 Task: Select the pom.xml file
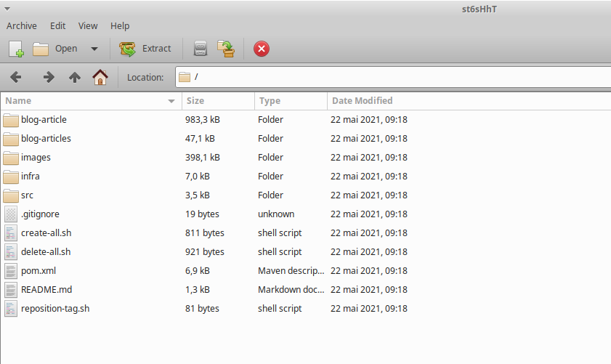point(39,271)
